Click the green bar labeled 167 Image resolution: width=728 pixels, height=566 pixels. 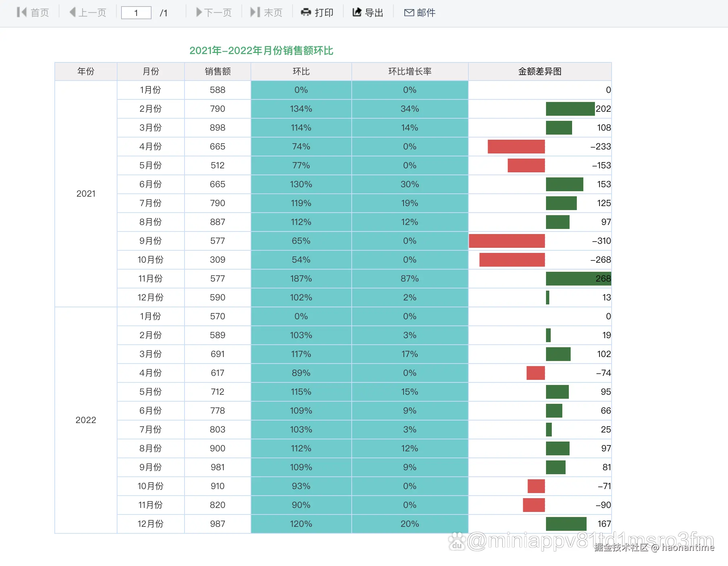click(566, 524)
